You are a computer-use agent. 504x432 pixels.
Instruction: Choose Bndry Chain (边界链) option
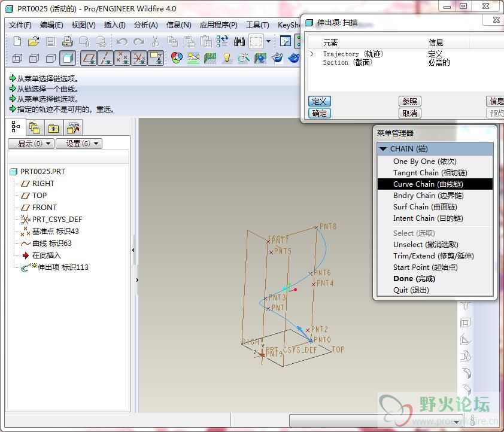click(x=435, y=196)
